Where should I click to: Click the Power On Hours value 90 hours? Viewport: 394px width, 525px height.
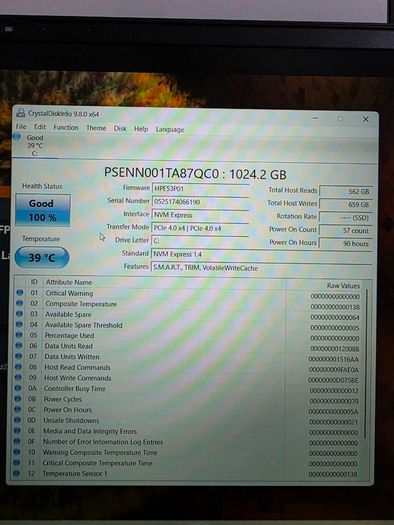(346, 243)
